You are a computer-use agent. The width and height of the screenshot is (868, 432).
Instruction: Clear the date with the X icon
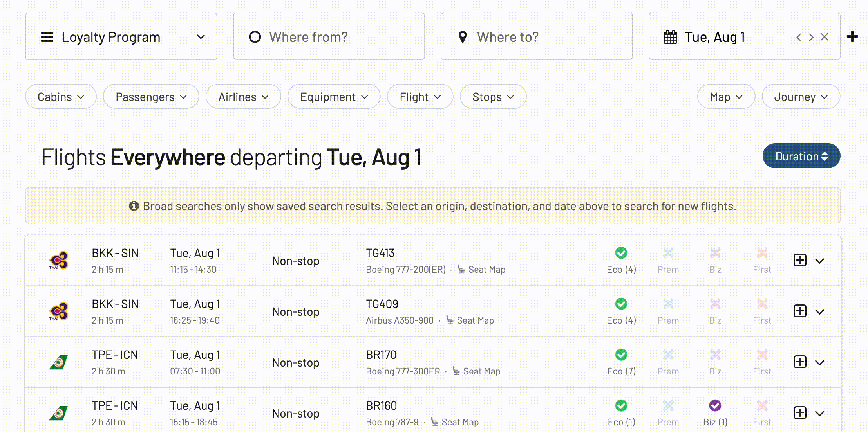(x=825, y=37)
